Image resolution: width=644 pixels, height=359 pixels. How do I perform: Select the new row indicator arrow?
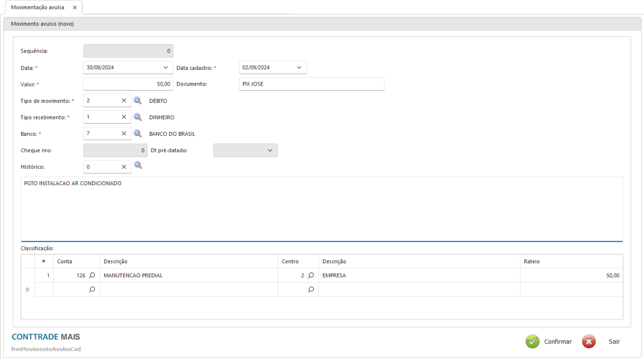point(28,290)
